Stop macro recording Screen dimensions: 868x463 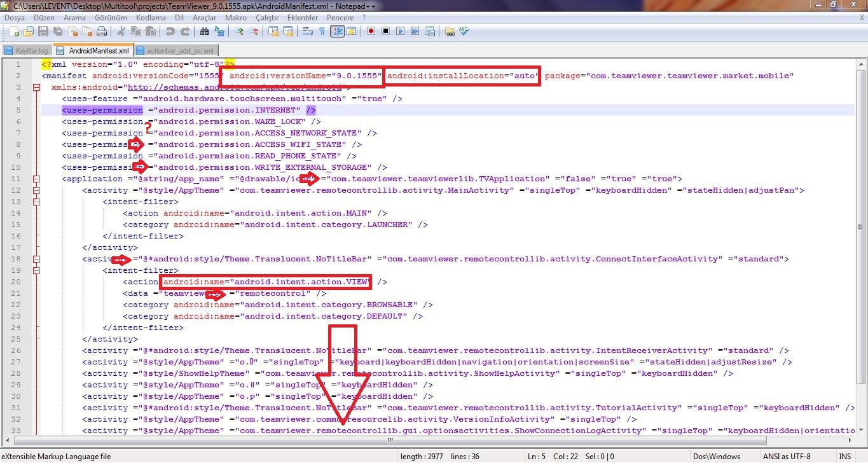[385, 31]
